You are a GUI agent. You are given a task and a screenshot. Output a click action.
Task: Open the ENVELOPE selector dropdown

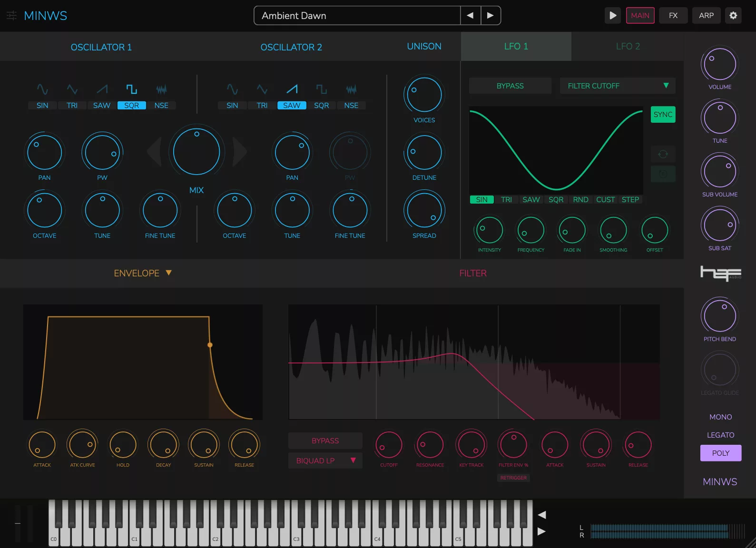click(x=143, y=274)
